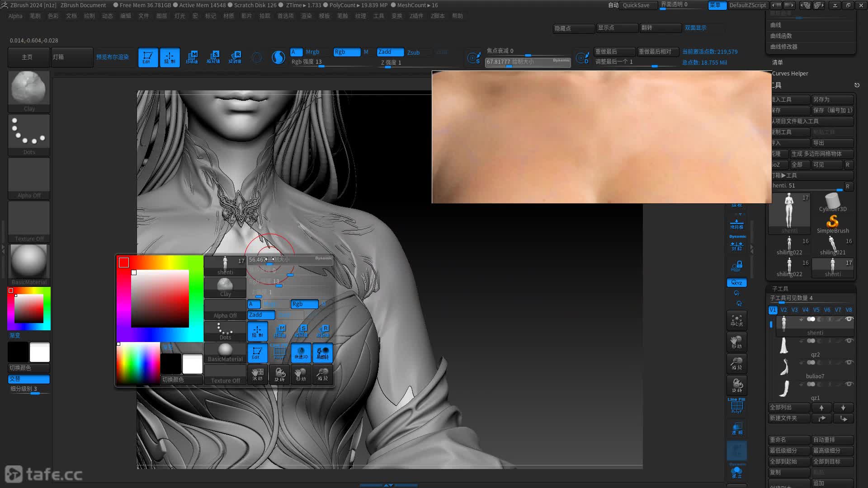
Task: Click the 地网格 floor grid icon
Action: coord(737,224)
